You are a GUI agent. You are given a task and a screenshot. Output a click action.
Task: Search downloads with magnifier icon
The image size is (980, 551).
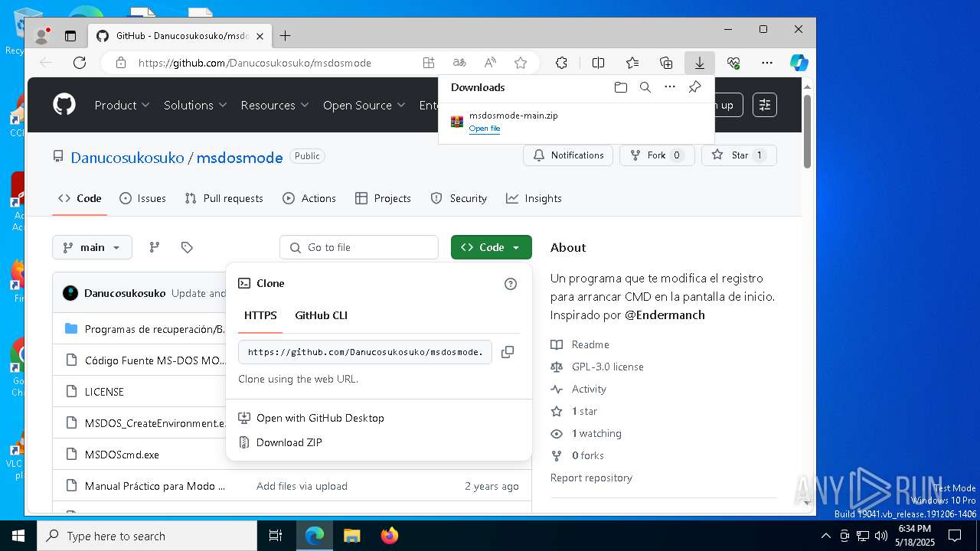click(x=645, y=87)
